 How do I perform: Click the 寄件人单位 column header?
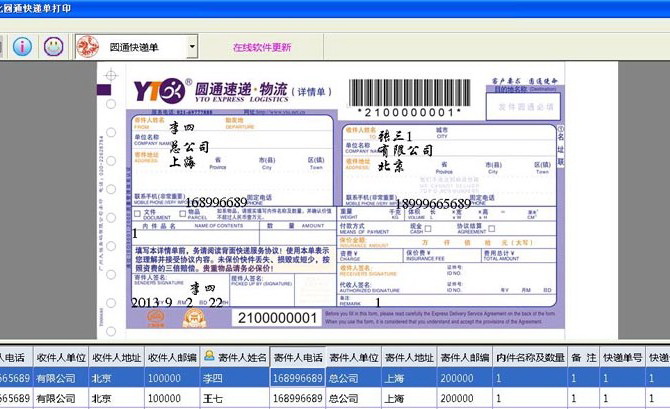[353, 358]
